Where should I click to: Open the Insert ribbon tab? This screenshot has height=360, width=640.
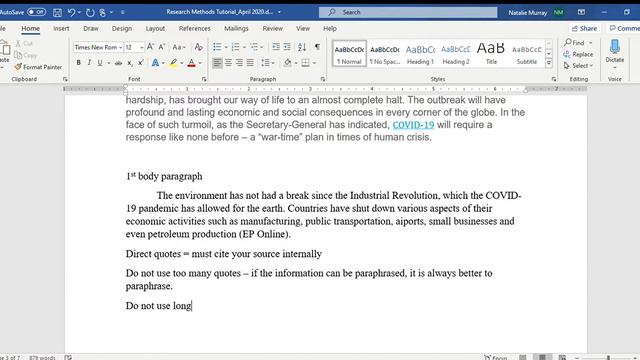point(61,29)
